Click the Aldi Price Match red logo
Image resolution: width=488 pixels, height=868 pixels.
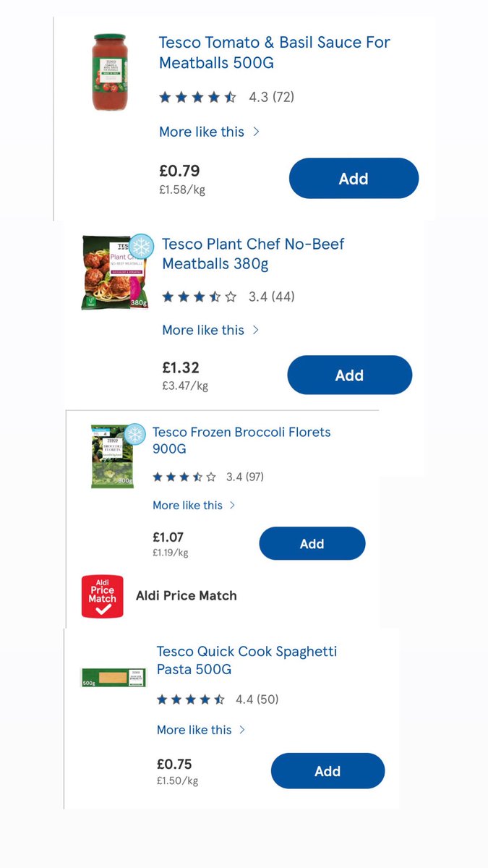click(x=102, y=596)
